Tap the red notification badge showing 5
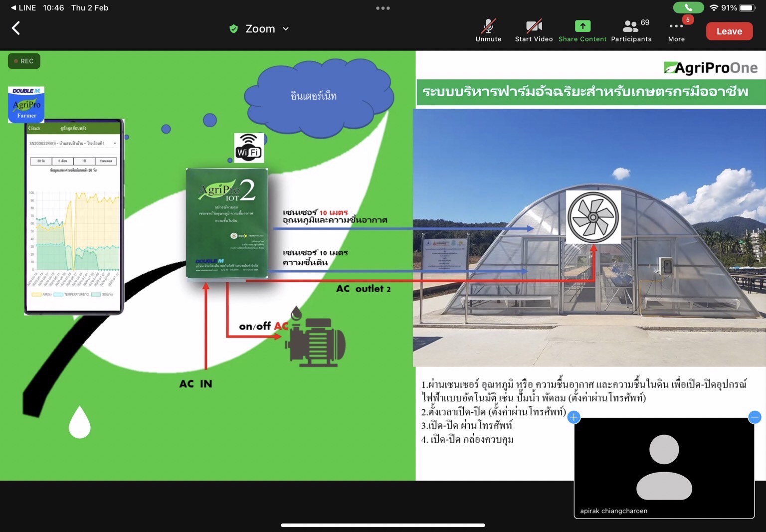This screenshot has width=766, height=532. click(x=688, y=20)
